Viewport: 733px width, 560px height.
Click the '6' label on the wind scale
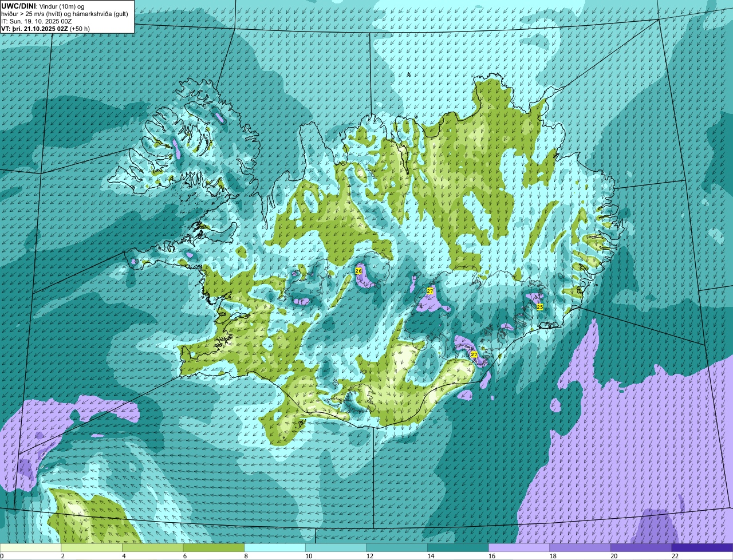(185, 556)
